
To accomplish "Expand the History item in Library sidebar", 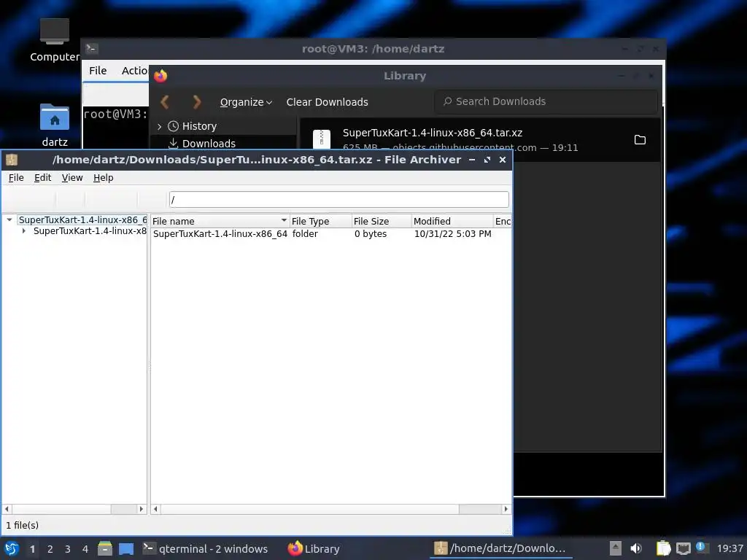I will (159, 126).
